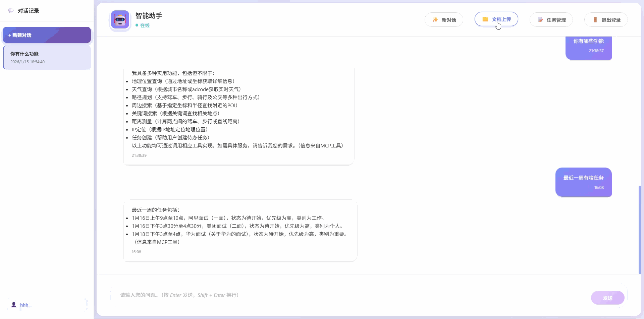Send the message using 发送 button
Image resolution: width=644 pixels, height=319 pixels.
(608, 297)
